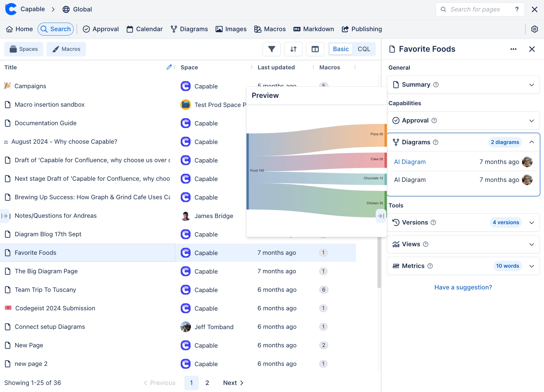
Task: Switch search mode to CQL
Action: [364, 49]
